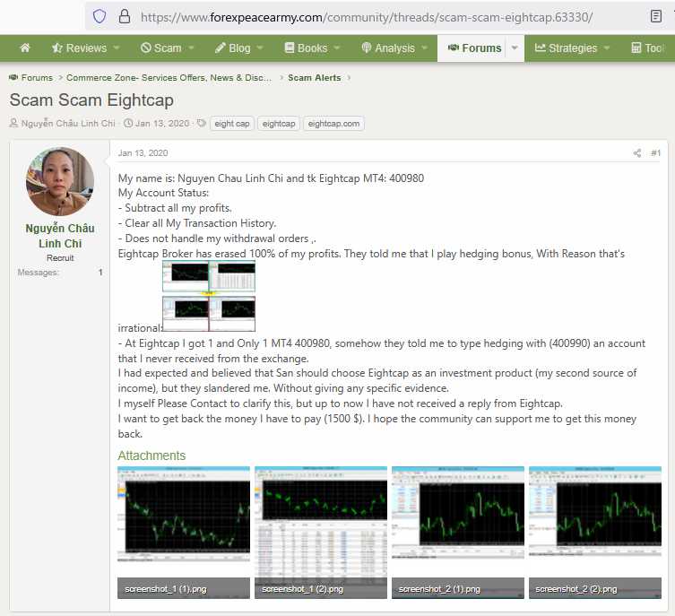675x616 pixels.
Task: Open the Books menu
Action: [x=306, y=48]
